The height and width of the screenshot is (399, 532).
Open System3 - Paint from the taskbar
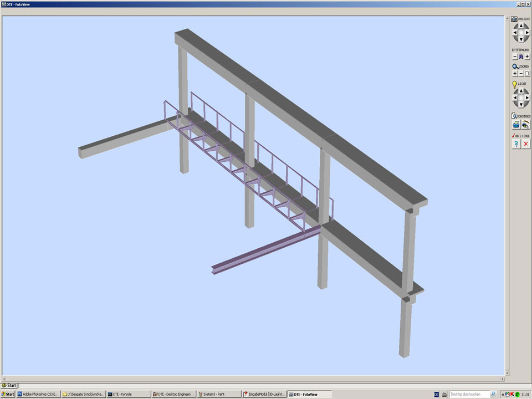pyautogui.click(x=218, y=394)
